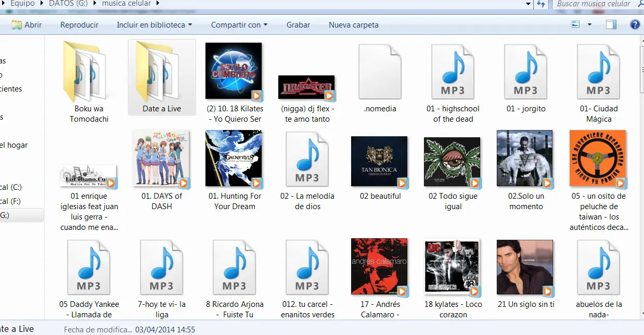Click DATOS (G:) breadcrumb in address bar

[x=68, y=4]
